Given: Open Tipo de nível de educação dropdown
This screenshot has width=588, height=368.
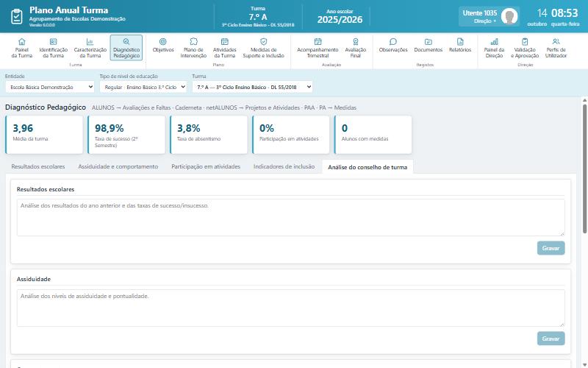Looking at the screenshot, I should 143,87.
